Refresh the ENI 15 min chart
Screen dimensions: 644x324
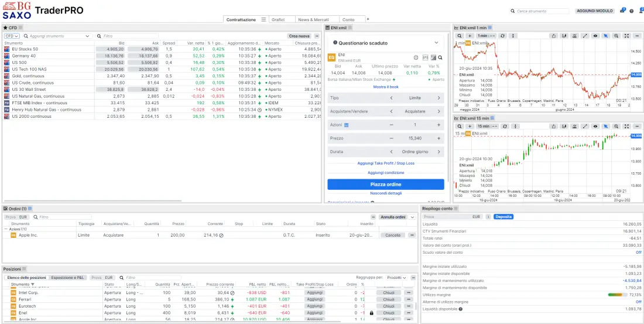point(505,126)
